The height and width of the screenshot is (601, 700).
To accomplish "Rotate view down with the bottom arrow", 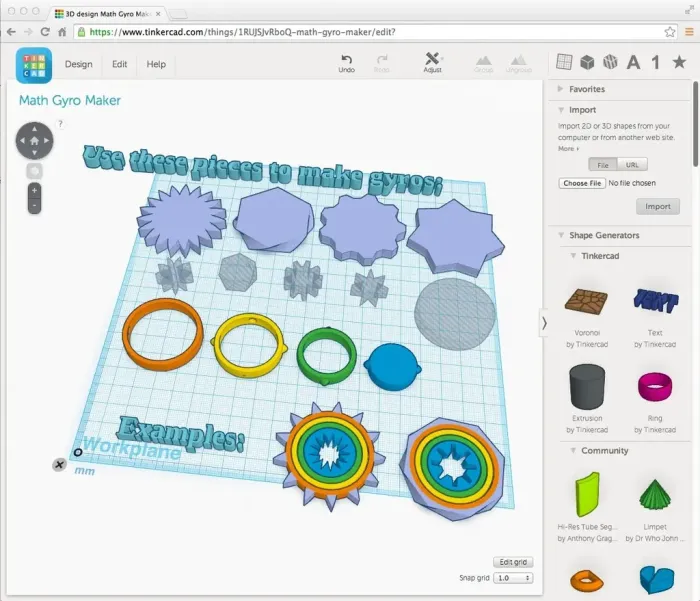I will pos(34,153).
